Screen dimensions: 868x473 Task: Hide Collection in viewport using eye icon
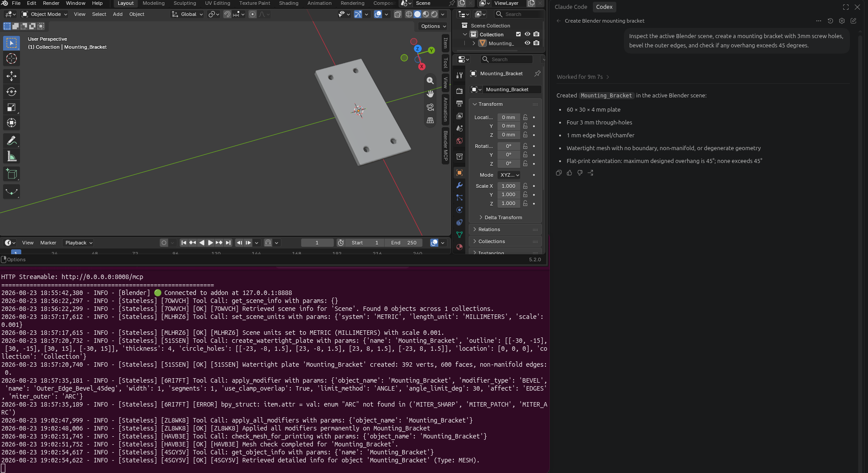(x=527, y=34)
